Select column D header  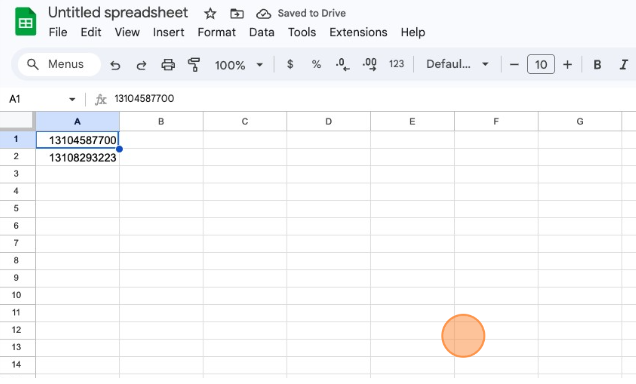tap(329, 122)
